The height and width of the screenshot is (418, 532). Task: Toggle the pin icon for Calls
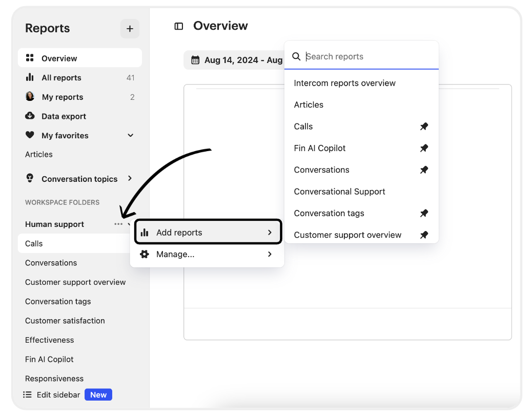(x=424, y=127)
